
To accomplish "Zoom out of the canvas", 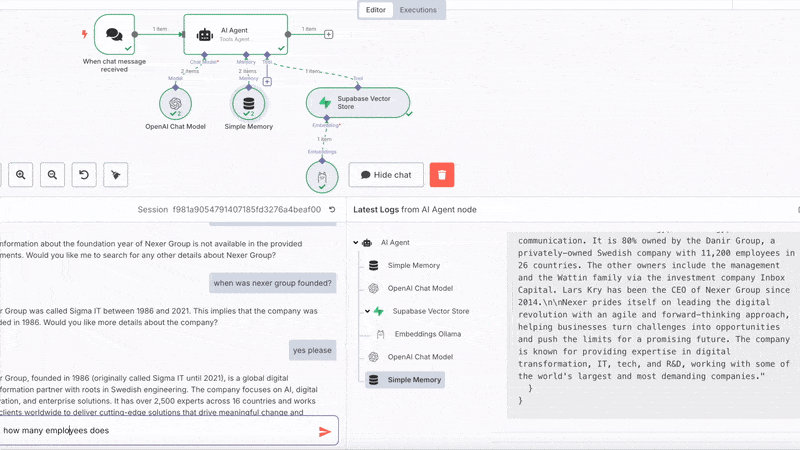I will point(52,175).
